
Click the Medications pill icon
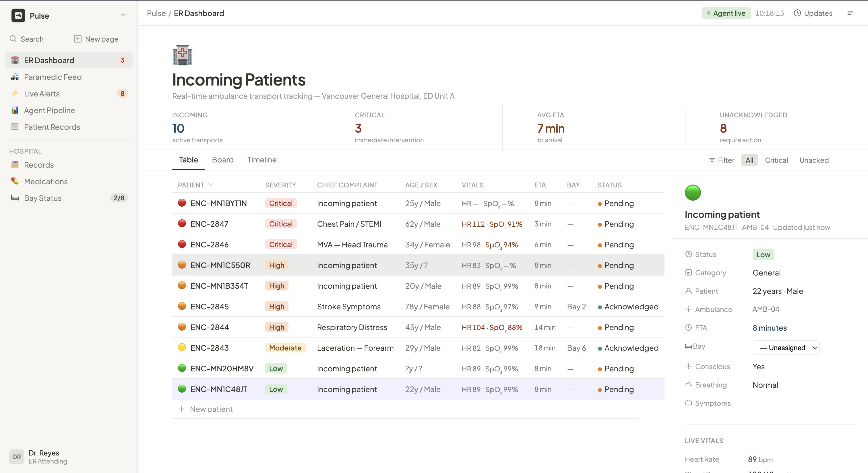[x=15, y=181]
